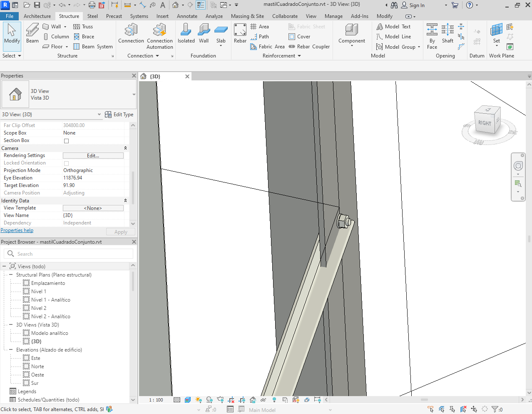Select the Wall foundation tool

click(204, 33)
